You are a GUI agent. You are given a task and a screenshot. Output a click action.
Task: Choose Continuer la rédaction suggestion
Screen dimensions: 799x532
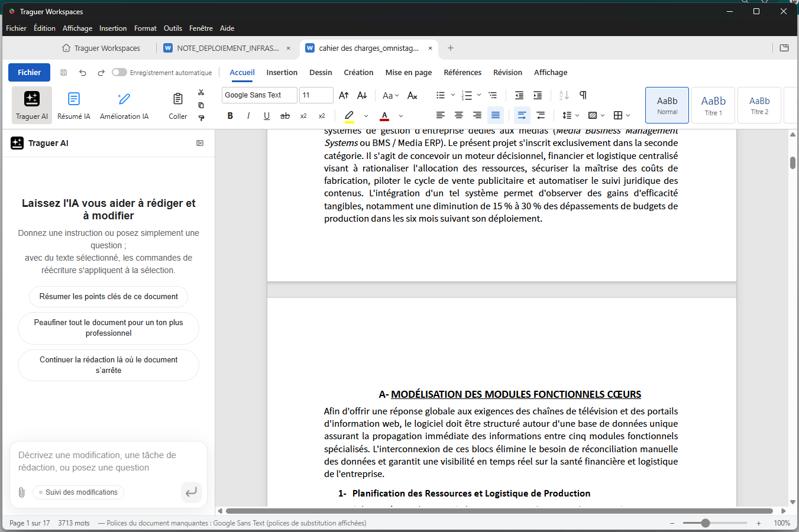[109, 365]
